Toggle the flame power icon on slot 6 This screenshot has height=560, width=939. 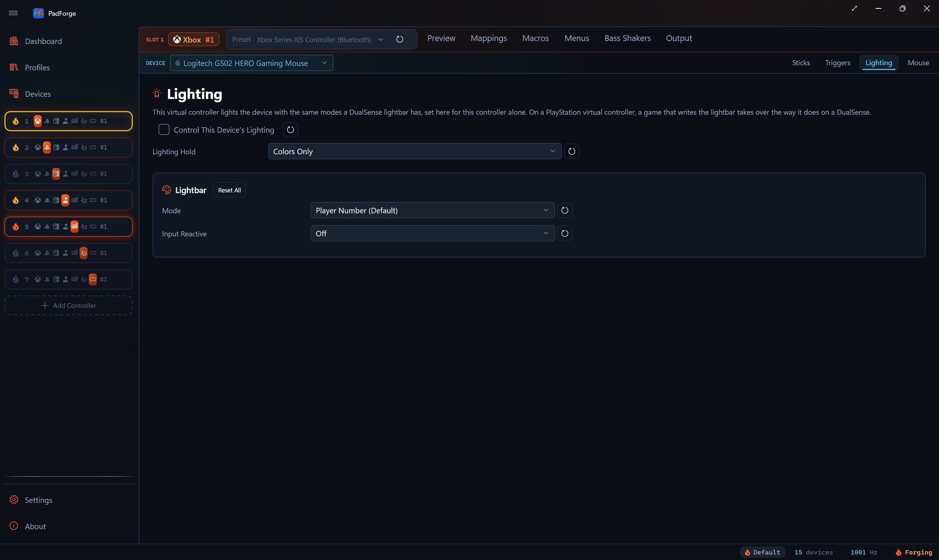click(15, 253)
